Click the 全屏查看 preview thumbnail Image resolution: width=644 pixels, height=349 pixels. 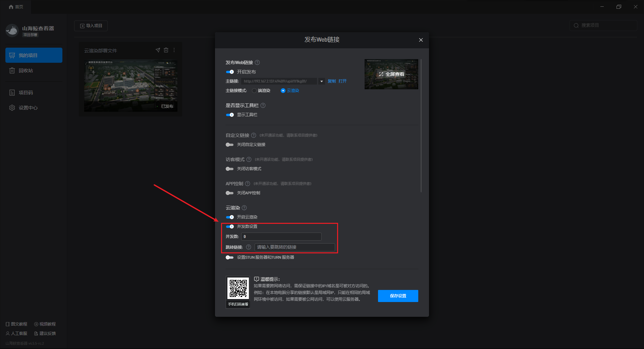click(391, 74)
